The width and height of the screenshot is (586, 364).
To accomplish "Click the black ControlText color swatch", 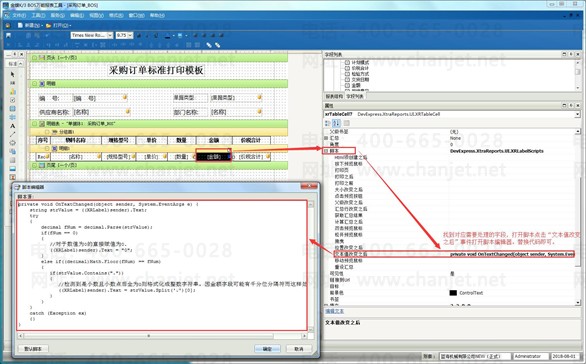I will coord(453,293).
